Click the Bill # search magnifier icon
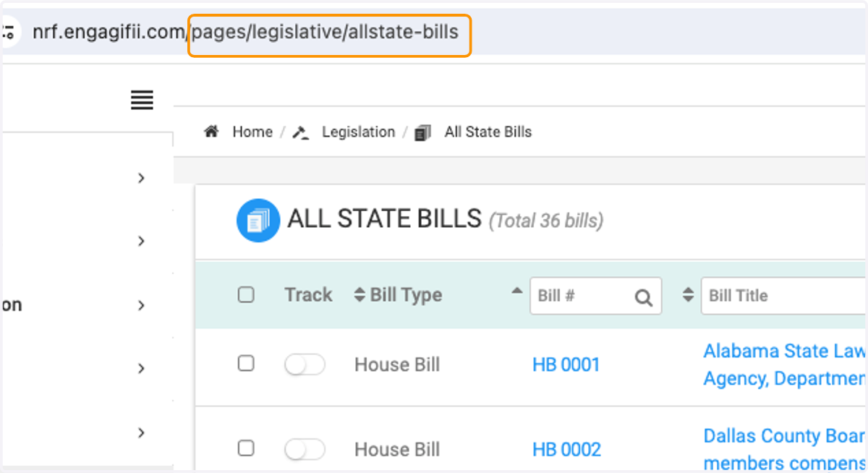The image size is (868, 473). click(643, 297)
